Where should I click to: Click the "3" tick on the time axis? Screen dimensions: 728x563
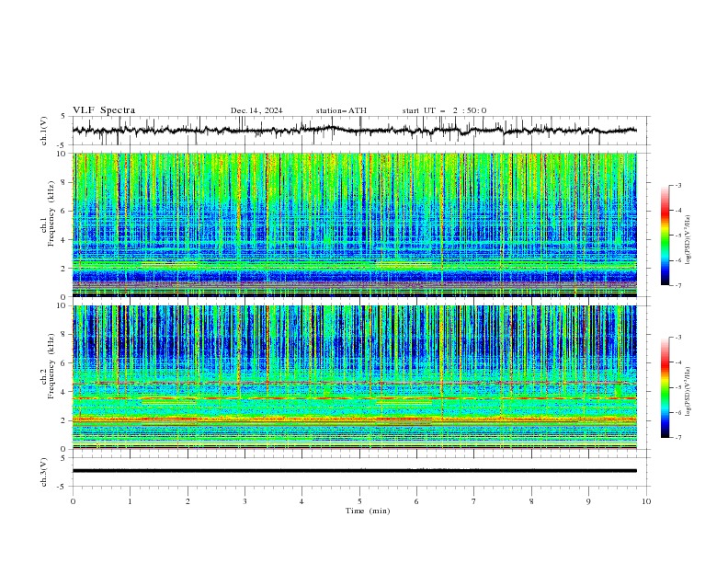pos(245,501)
